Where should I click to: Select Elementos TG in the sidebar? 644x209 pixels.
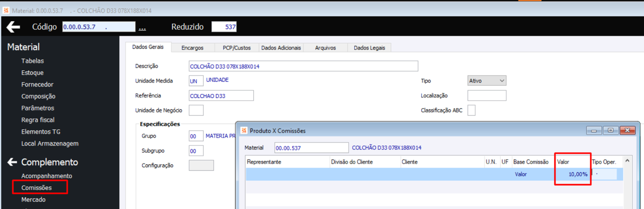41,132
